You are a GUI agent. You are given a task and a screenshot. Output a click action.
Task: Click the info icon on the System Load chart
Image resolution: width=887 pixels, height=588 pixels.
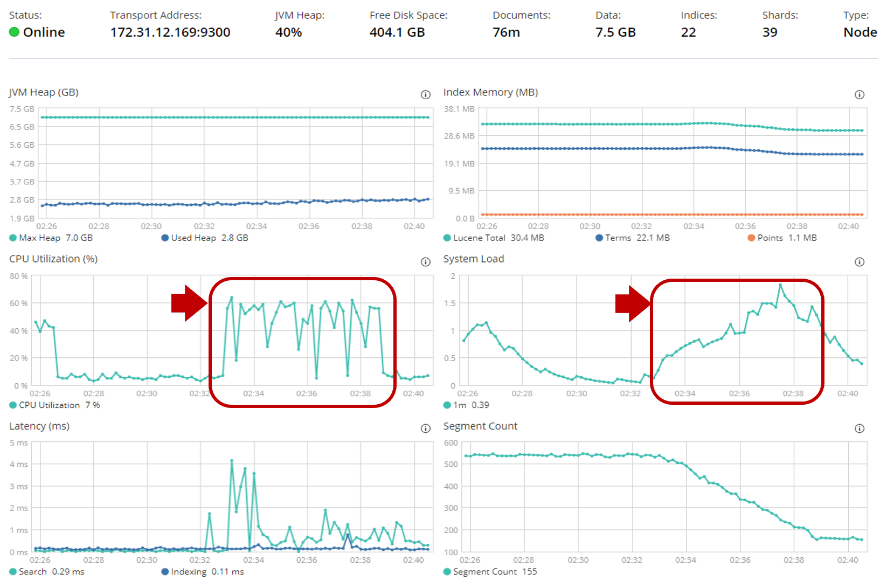tap(860, 261)
